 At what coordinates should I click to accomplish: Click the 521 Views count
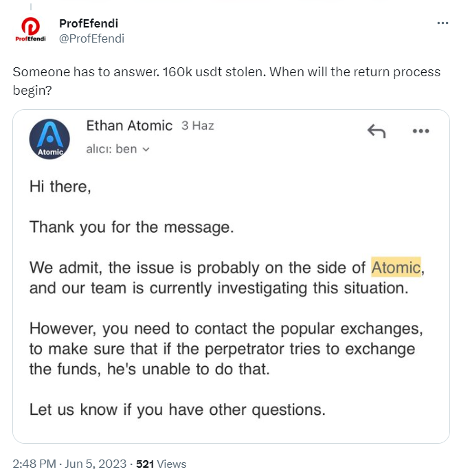(161, 464)
